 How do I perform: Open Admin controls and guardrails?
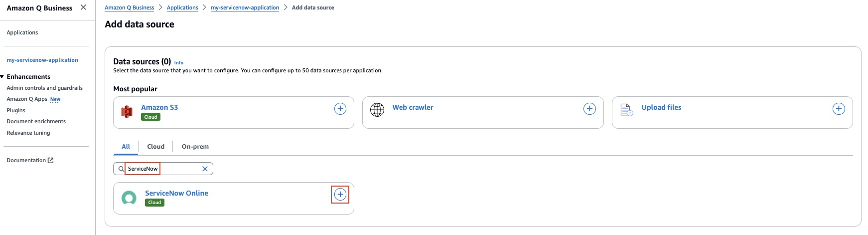[x=45, y=88]
